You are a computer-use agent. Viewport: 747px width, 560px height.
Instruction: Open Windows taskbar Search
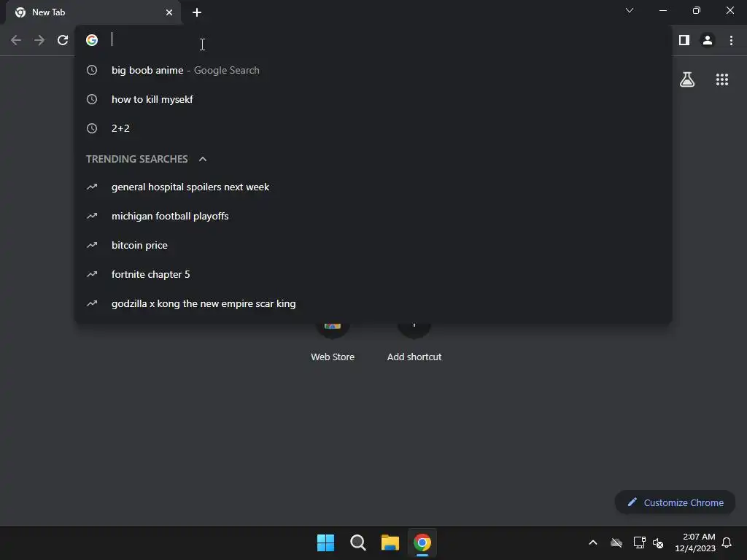point(357,542)
